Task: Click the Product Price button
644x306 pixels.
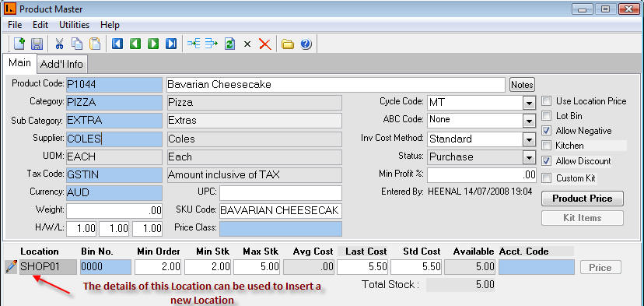Action: tap(583, 199)
